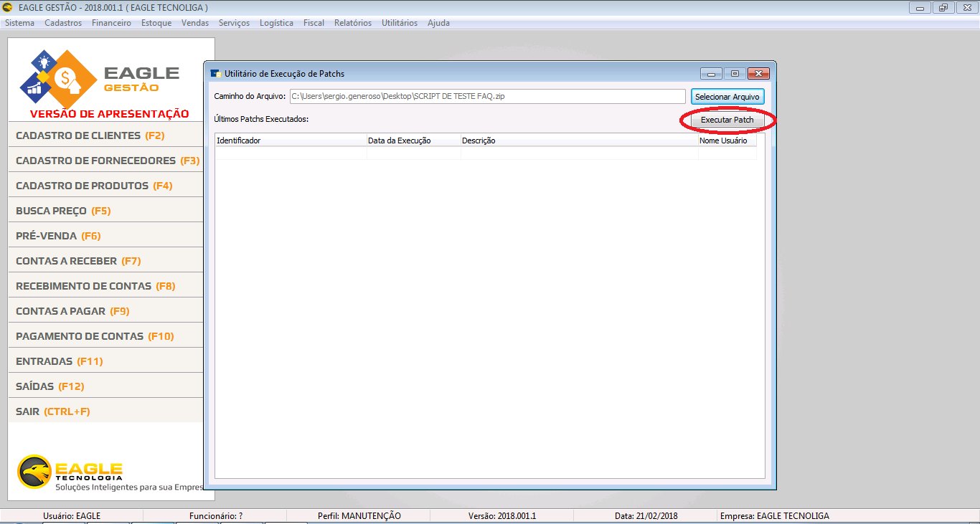Open the Sistema menu
980x524 pixels.
point(19,23)
